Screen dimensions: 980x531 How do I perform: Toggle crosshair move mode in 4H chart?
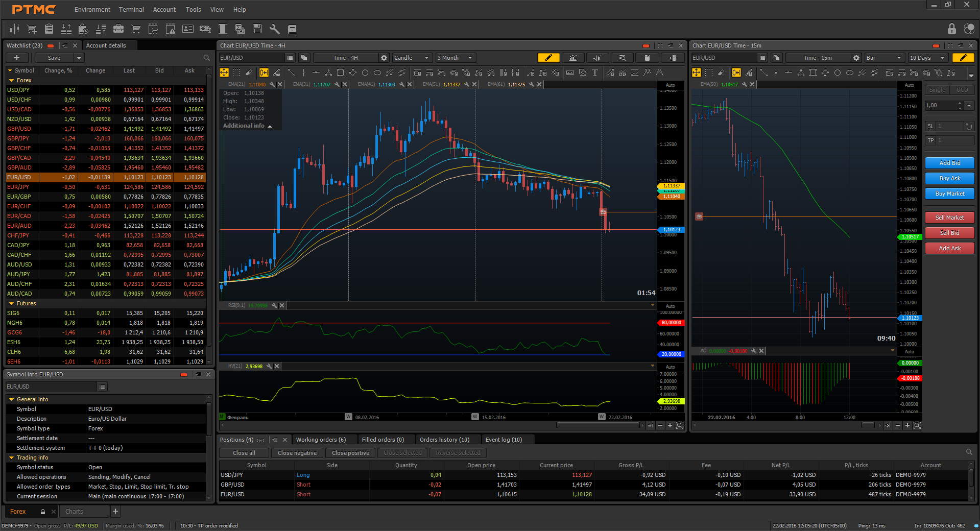pos(224,73)
